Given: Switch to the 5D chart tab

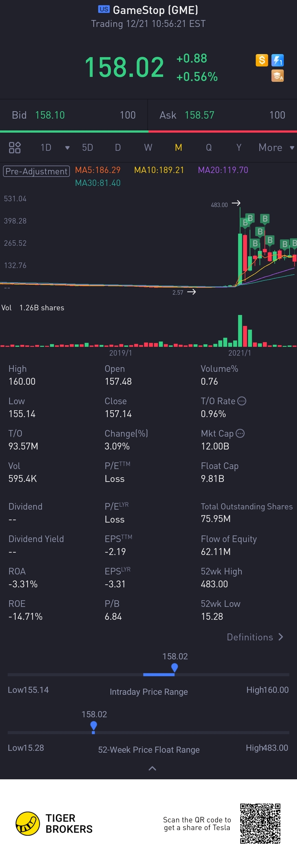Looking at the screenshot, I should click(x=87, y=147).
